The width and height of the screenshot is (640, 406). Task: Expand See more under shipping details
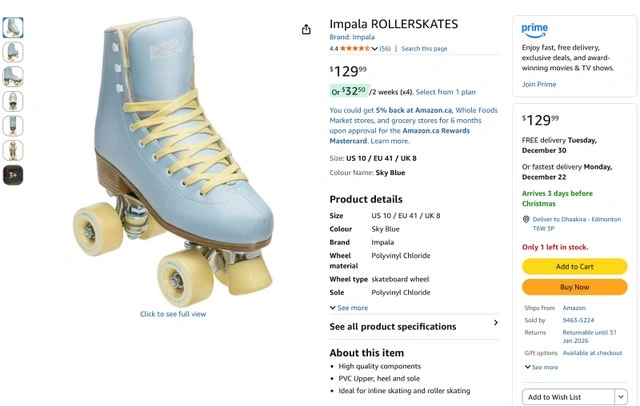point(541,367)
